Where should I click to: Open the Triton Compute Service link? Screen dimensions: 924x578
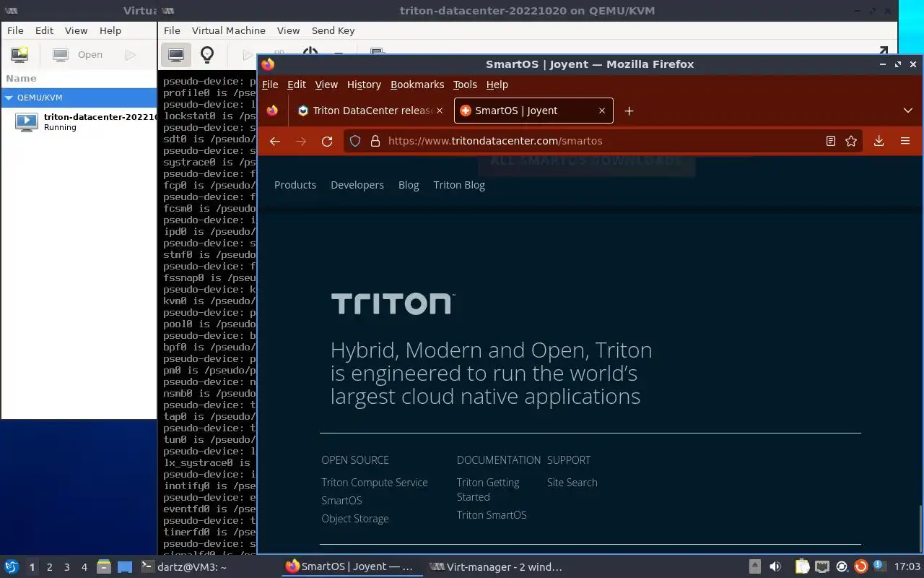375,482
